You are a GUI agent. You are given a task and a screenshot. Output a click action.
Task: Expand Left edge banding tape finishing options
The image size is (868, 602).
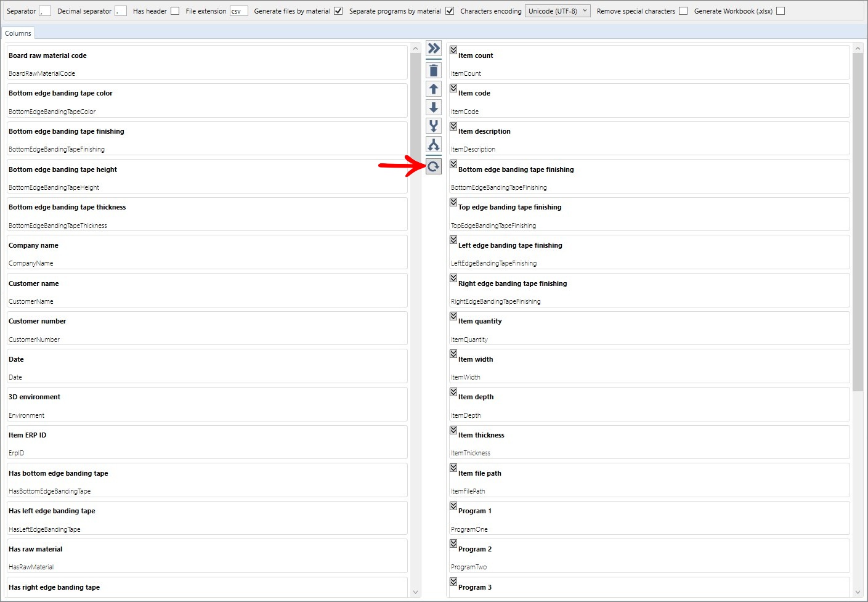[453, 240]
